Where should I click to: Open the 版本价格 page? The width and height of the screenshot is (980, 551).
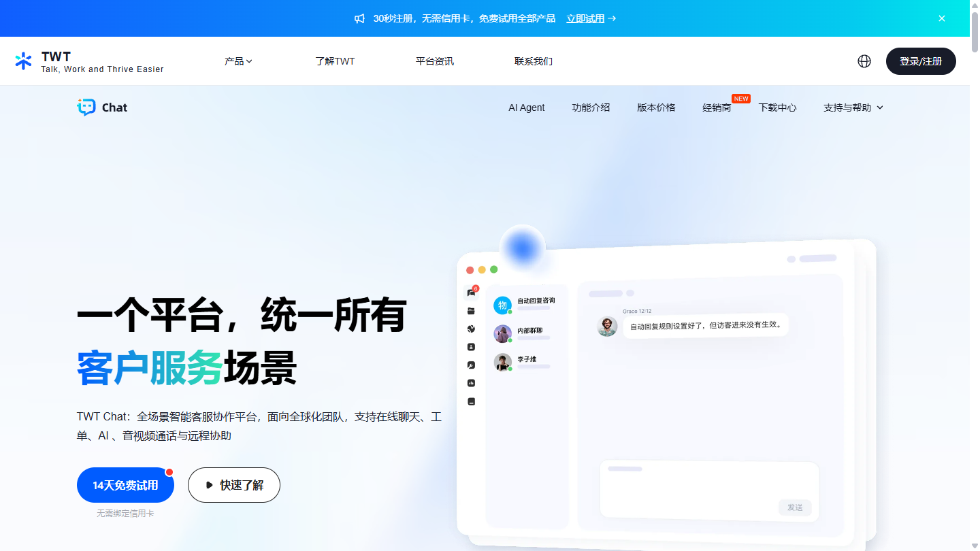(x=656, y=107)
